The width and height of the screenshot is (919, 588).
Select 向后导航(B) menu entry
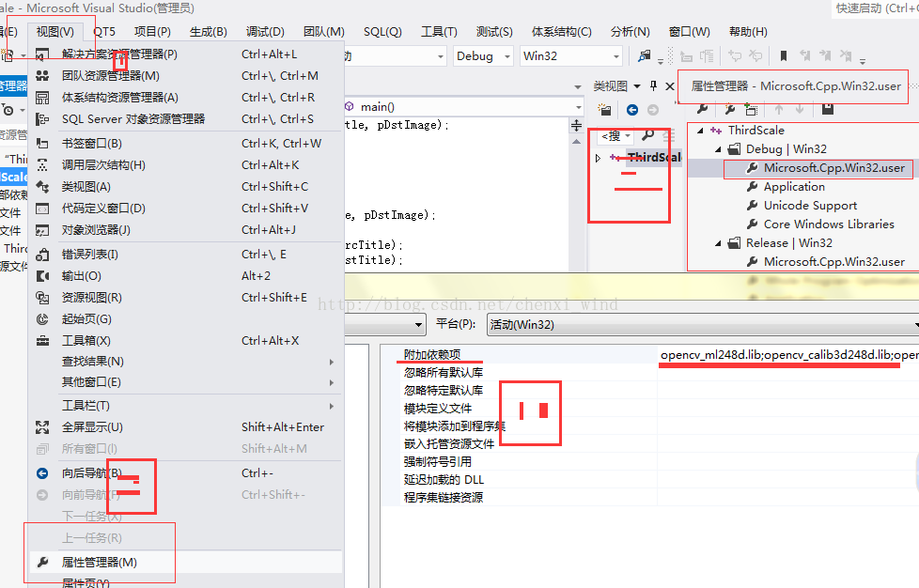point(185,473)
